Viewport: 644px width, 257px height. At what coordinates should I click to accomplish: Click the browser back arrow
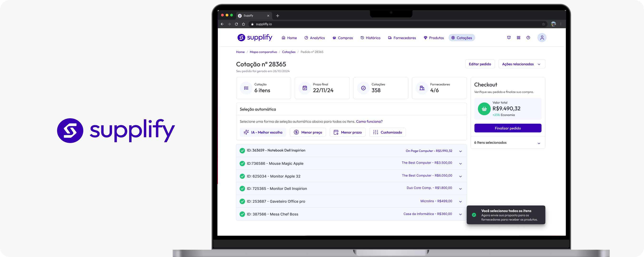[x=222, y=24]
